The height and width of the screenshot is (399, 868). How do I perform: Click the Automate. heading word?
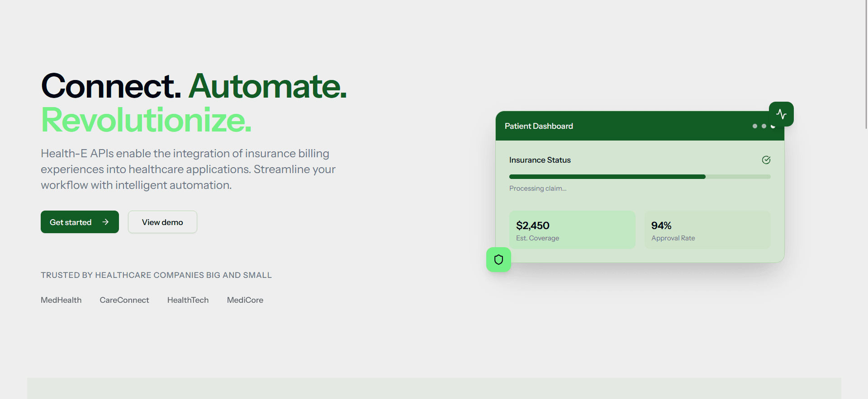click(x=268, y=86)
